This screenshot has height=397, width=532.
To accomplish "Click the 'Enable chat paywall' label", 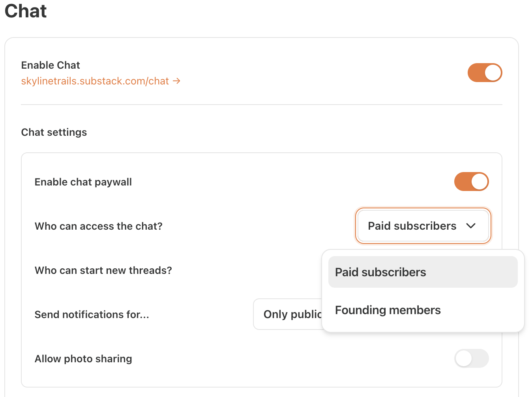I will tap(83, 182).
